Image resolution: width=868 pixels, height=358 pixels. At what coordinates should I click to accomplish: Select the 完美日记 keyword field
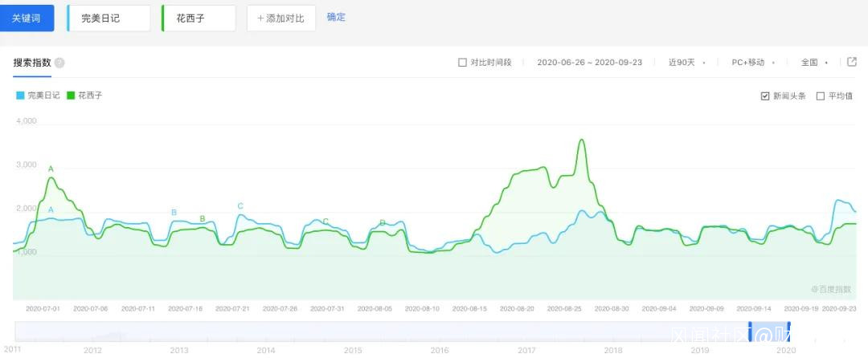[108, 18]
